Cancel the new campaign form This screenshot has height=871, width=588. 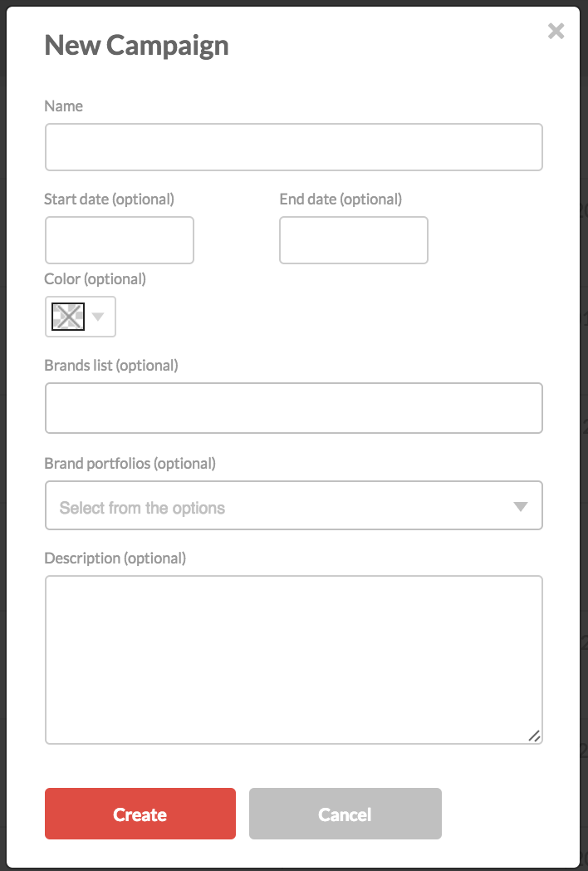click(345, 814)
